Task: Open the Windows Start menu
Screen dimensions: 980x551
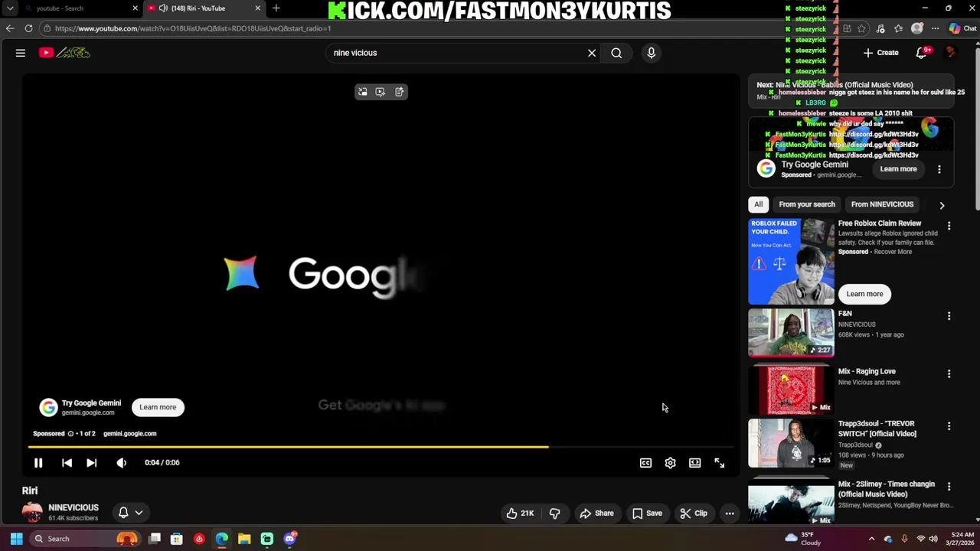Action: (x=16, y=539)
